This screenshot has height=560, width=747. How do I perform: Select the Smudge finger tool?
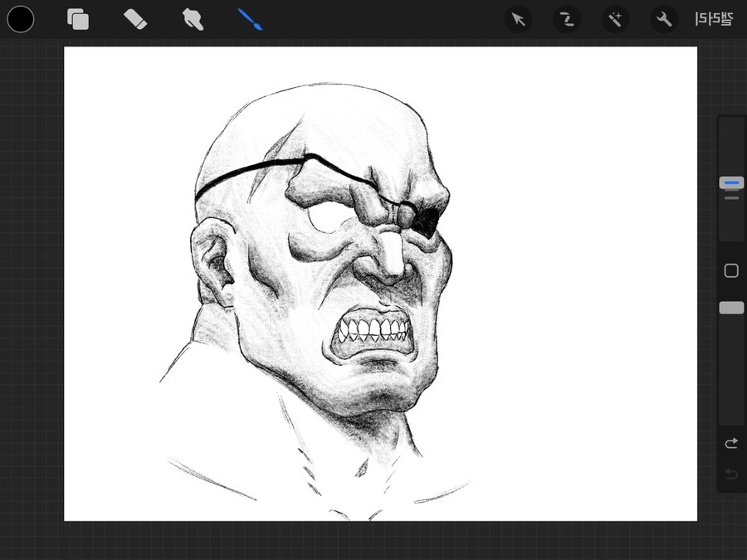pyautogui.click(x=193, y=19)
